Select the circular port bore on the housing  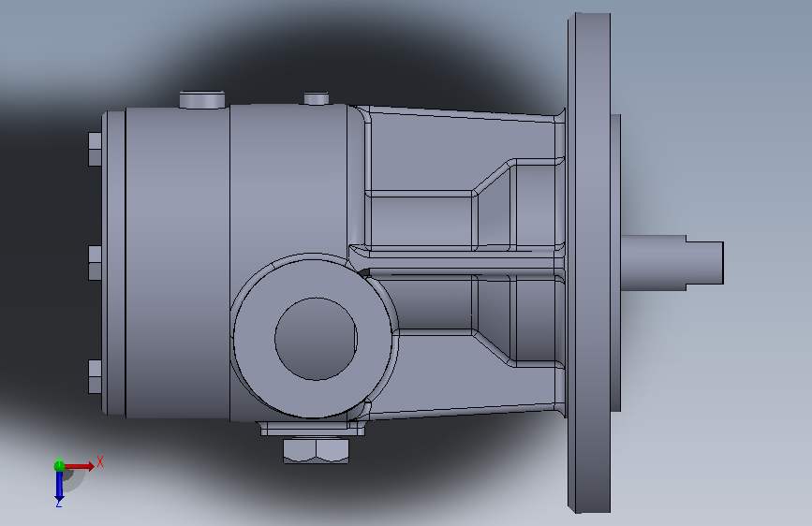click(x=316, y=339)
